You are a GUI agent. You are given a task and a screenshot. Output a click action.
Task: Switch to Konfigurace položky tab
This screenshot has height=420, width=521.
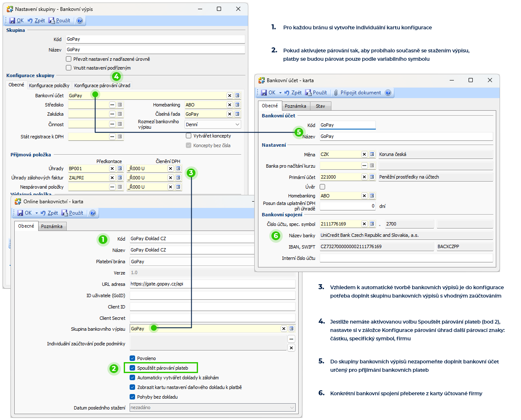coord(49,86)
